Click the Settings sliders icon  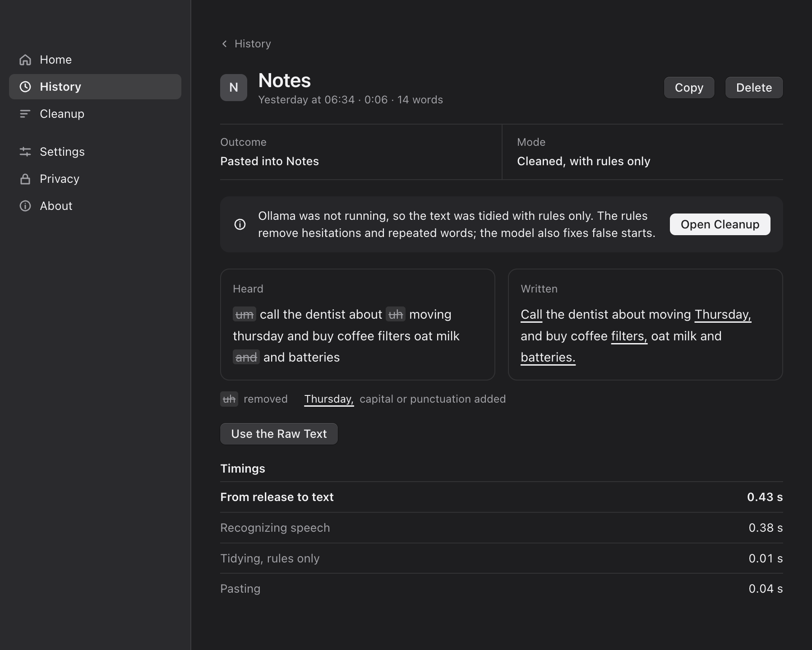point(25,152)
